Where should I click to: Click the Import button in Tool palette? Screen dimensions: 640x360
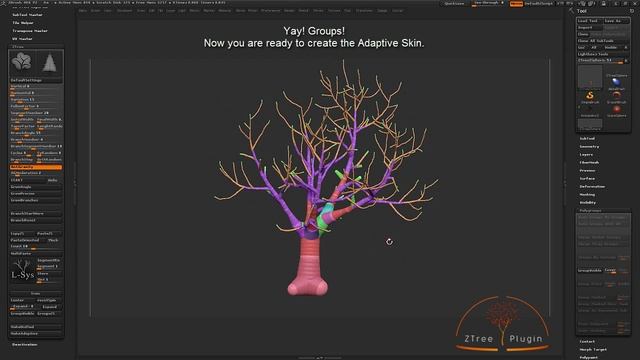point(589,28)
